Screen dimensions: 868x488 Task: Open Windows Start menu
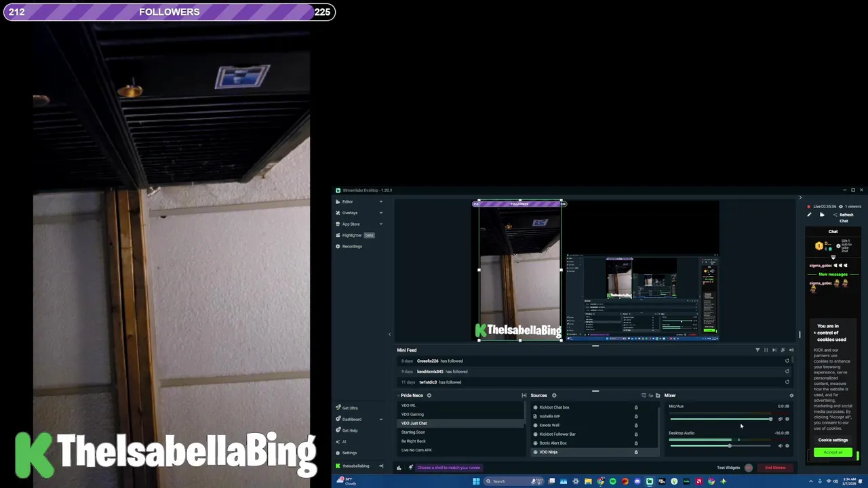(476, 481)
